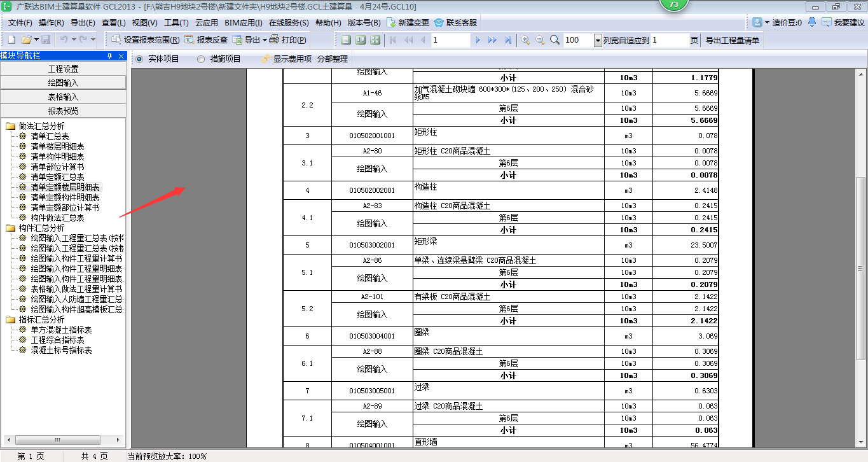Jump back several pages icon
The height and width of the screenshot is (462, 868).
pyautogui.click(x=408, y=39)
